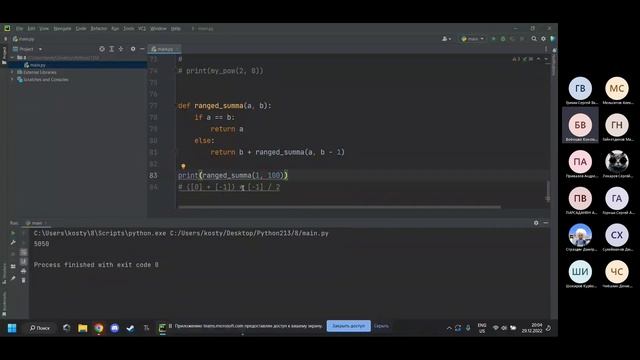Click Select Opened File target icon in Project panel

(102, 49)
